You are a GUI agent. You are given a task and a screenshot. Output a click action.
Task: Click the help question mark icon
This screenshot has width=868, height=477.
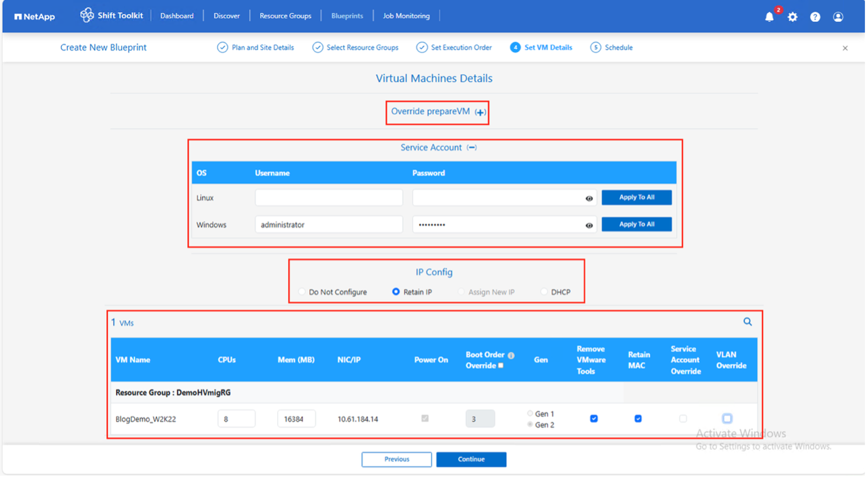pos(815,17)
